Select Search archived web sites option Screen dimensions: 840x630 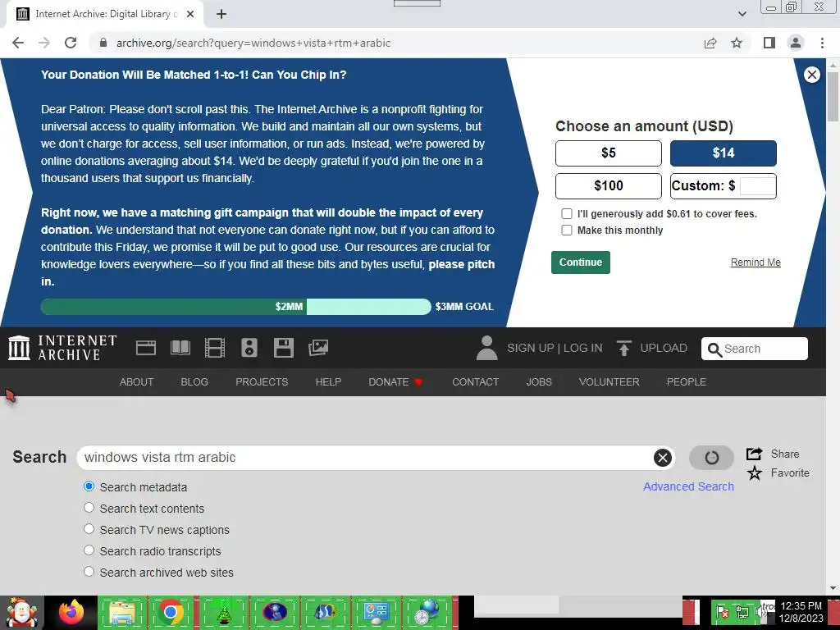[89, 572]
